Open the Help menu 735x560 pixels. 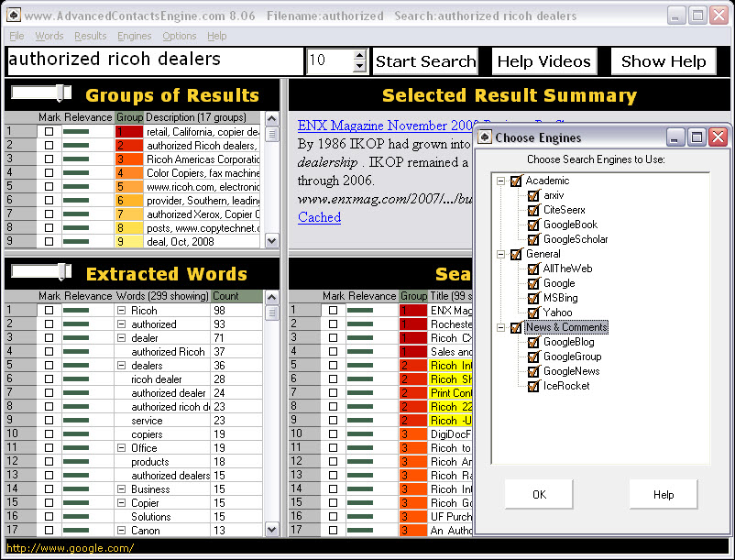pyautogui.click(x=217, y=36)
